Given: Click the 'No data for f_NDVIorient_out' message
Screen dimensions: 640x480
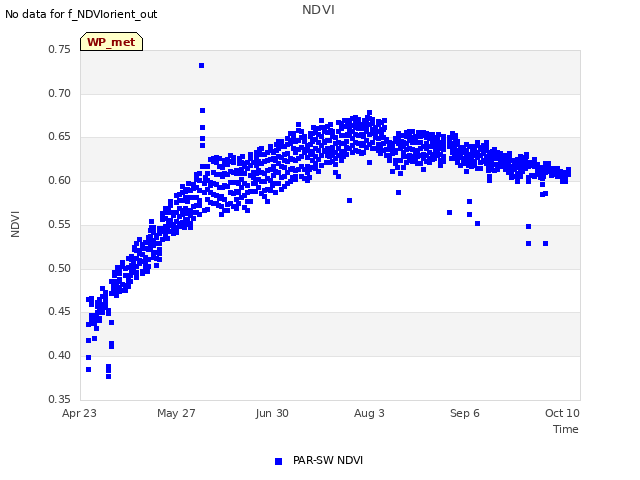Looking at the screenshot, I should [81, 14].
